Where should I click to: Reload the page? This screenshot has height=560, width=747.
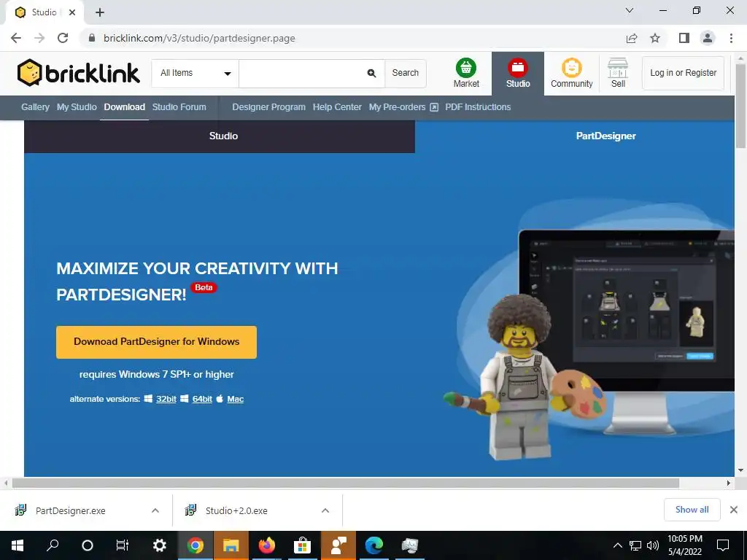pyautogui.click(x=63, y=38)
